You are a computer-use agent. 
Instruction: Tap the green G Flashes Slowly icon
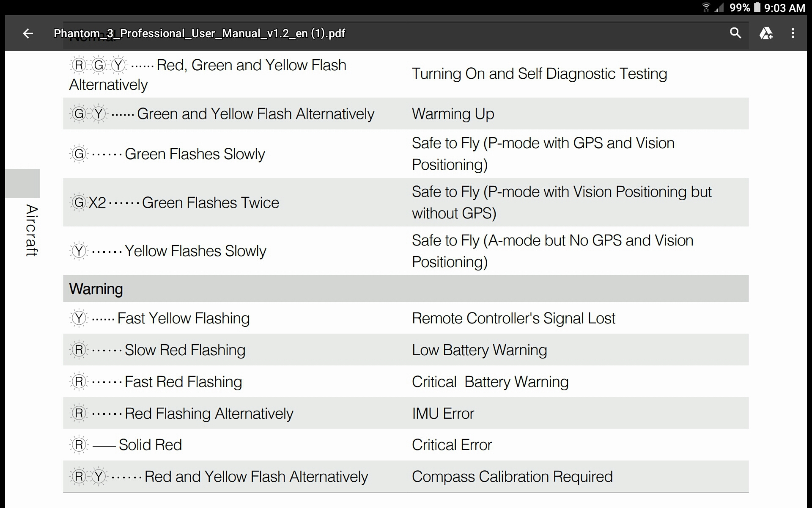point(79,154)
